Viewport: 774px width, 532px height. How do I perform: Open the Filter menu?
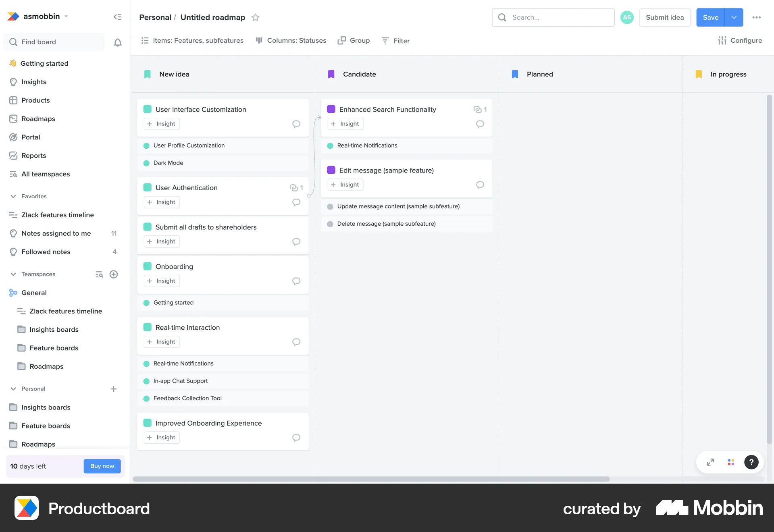[x=395, y=40]
